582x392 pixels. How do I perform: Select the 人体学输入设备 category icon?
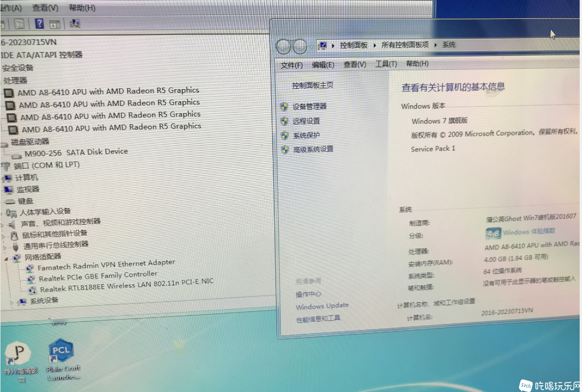pos(12,213)
